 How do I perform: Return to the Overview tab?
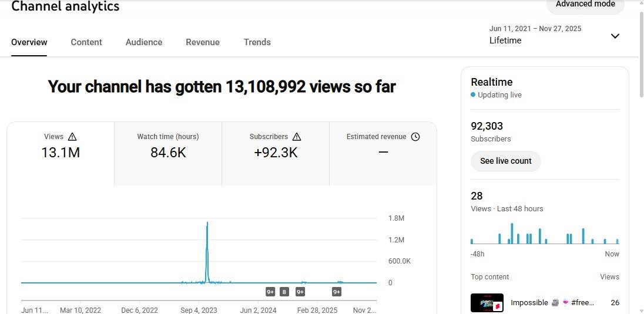[29, 42]
